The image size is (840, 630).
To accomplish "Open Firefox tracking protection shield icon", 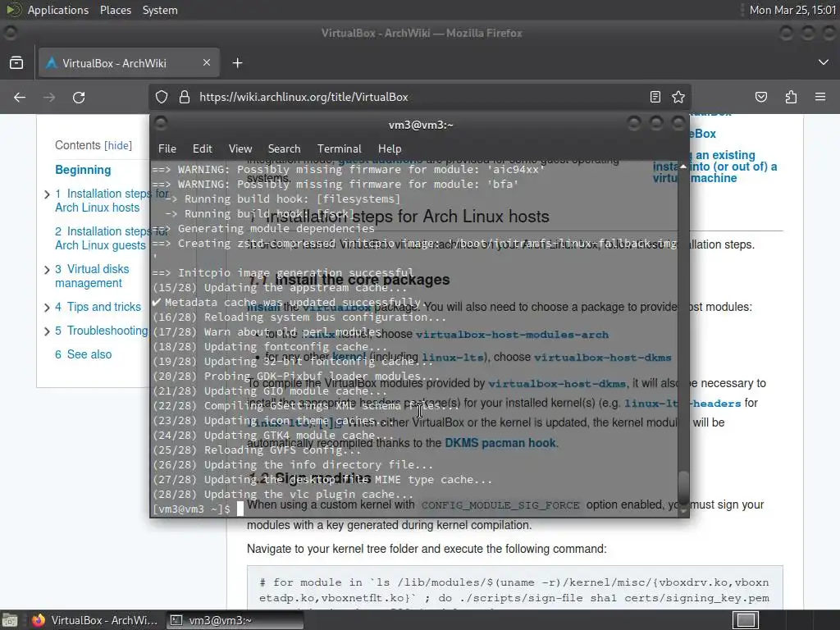I will pos(162,97).
